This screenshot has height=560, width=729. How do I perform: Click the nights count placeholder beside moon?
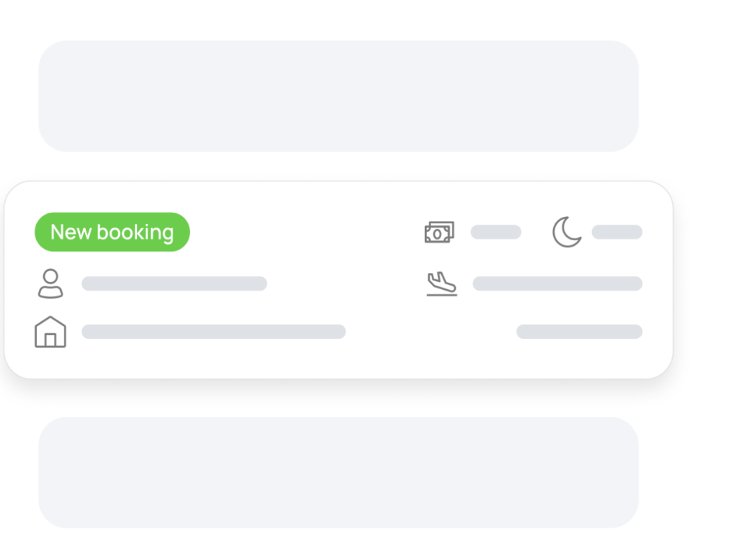(x=617, y=232)
